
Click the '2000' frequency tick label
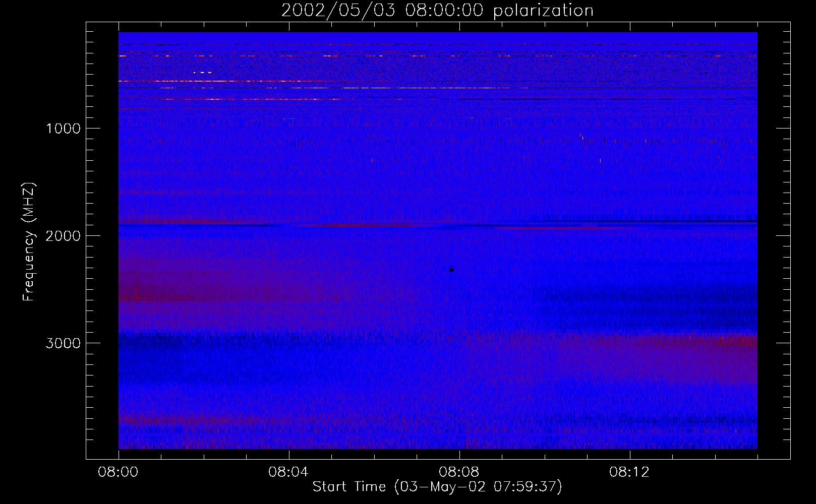point(63,236)
